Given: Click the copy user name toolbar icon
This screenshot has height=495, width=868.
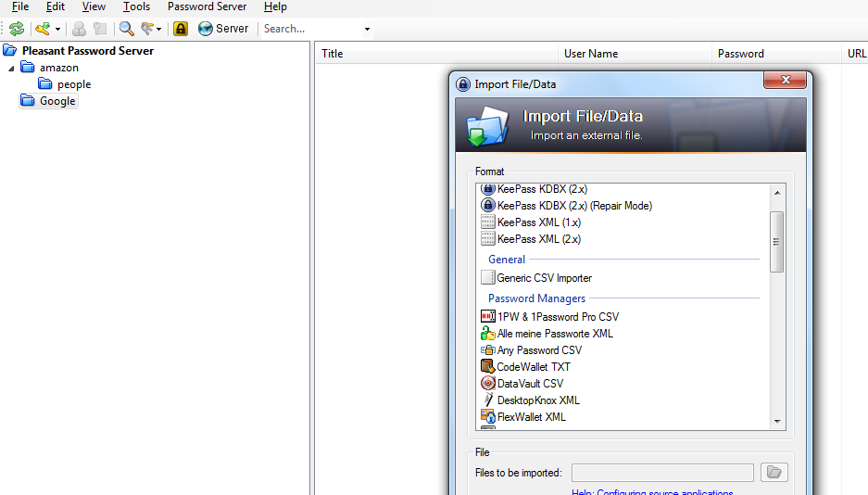Looking at the screenshot, I should click(79, 29).
